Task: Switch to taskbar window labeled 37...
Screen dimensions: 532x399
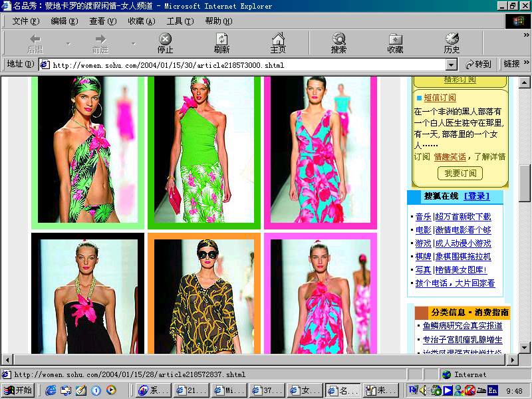Action: 267,390
